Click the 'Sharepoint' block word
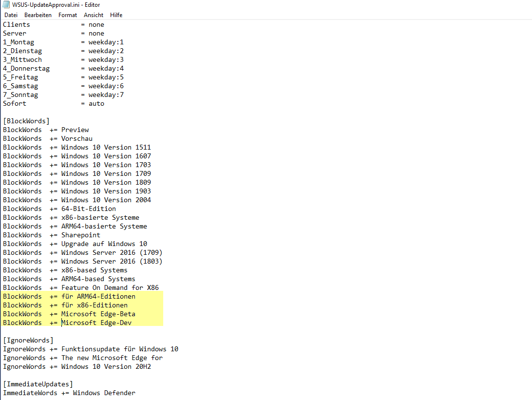 pyautogui.click(x=81, y=235)
